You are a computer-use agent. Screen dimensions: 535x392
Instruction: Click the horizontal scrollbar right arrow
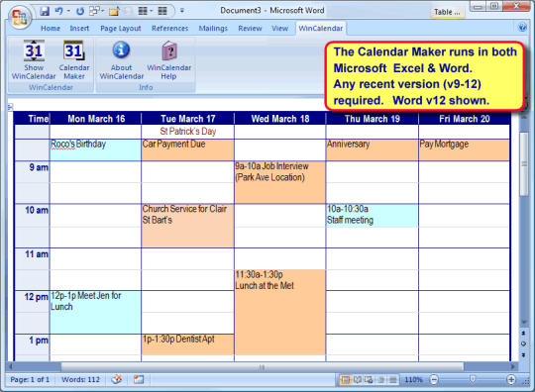[x=513, y=367]
